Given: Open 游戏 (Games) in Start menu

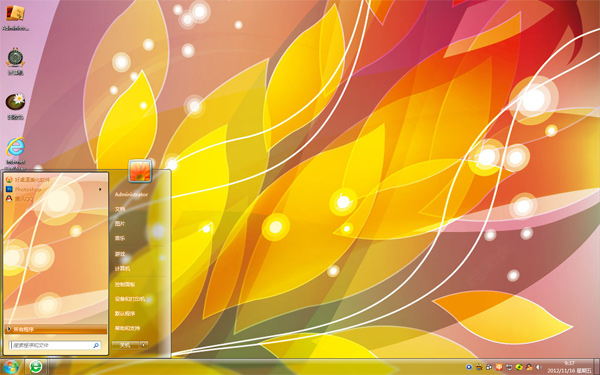Looking at the screenshot, I should (120, 254).
